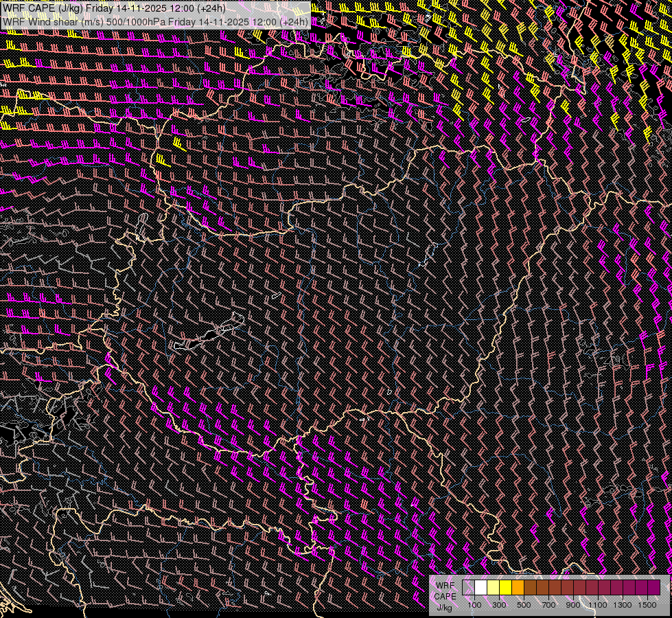Click the 300 label on the legend scale
Image resolution: width=672 pixels, height=618 pixels.
tap(499, 605)
